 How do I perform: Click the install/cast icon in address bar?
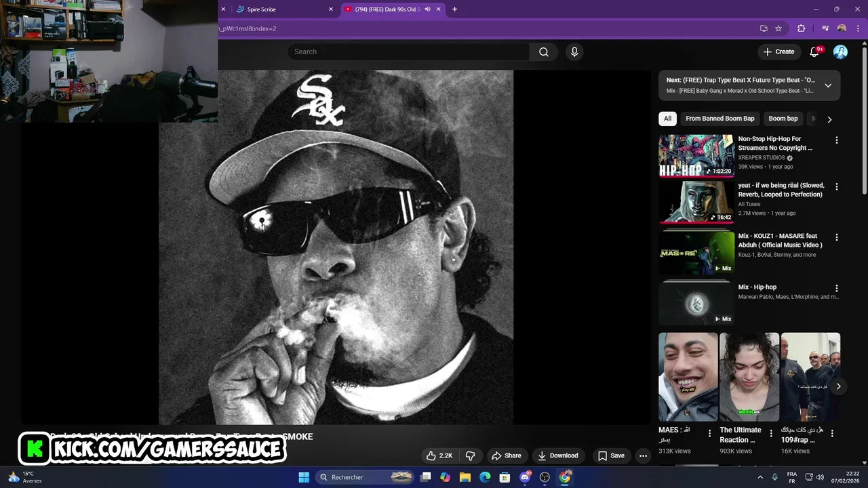click(x=764, y=28)
